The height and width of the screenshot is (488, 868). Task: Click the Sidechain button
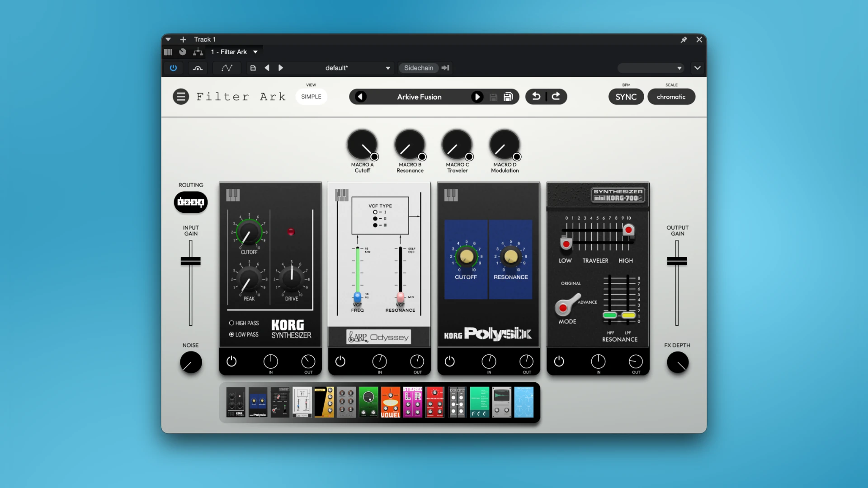(x=419, y=68)
